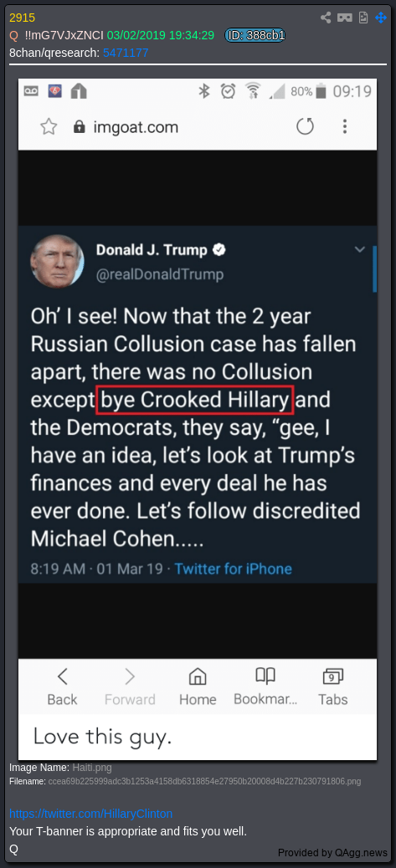Open the Bookmarks navigation item
This screenshot has width=396, height=868.
click(265, 687)
